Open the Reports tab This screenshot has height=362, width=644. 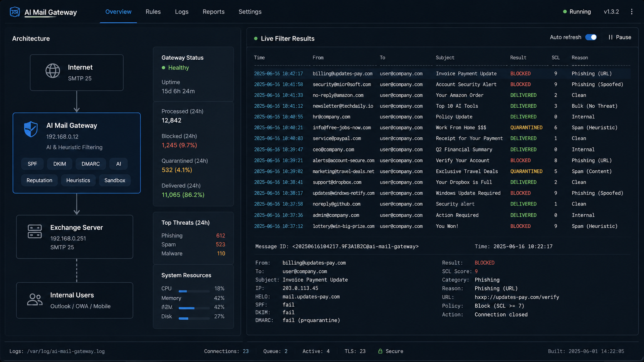(213, 12)
